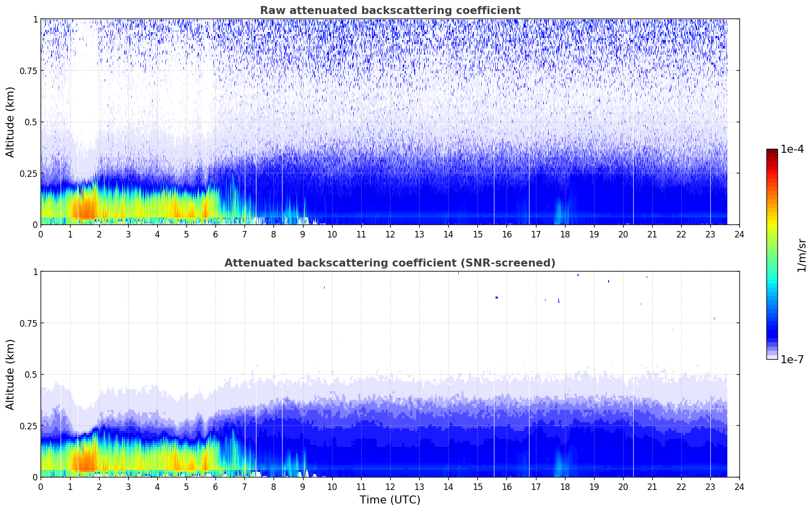Screen dimensions: 812x511
Task: Select the bottom plot's "Altitude (km)" axis label
Action: (11, 374)
